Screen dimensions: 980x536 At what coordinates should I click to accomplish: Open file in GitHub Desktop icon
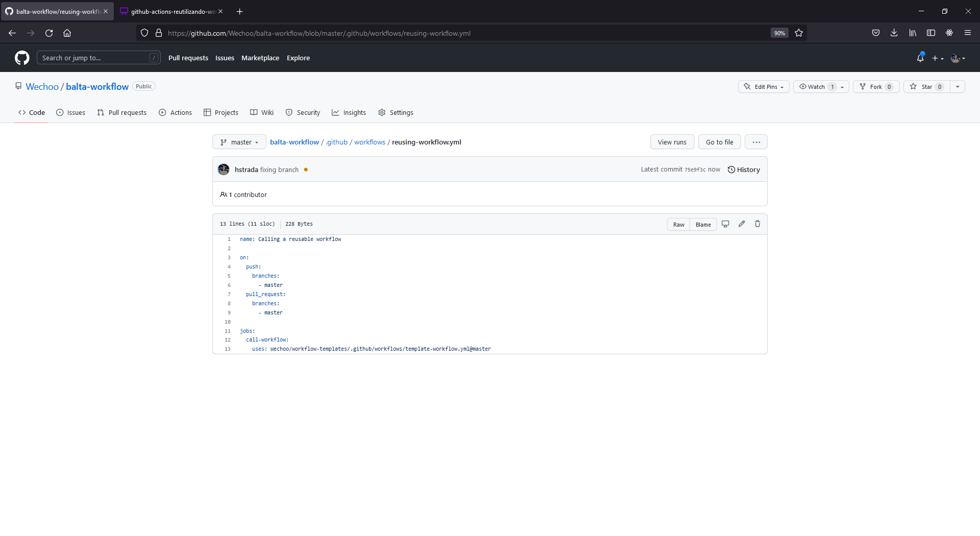(725, 224)
